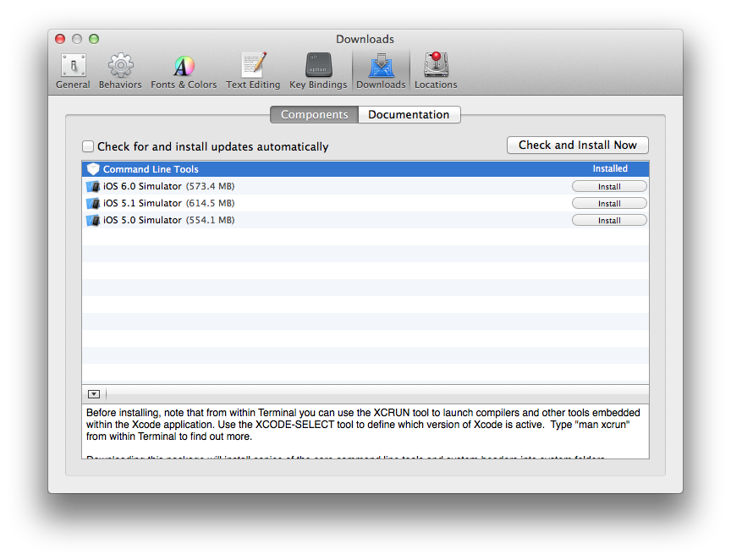
Task: Install the iOS 5.0 Simulator
Action: (609, 220)
